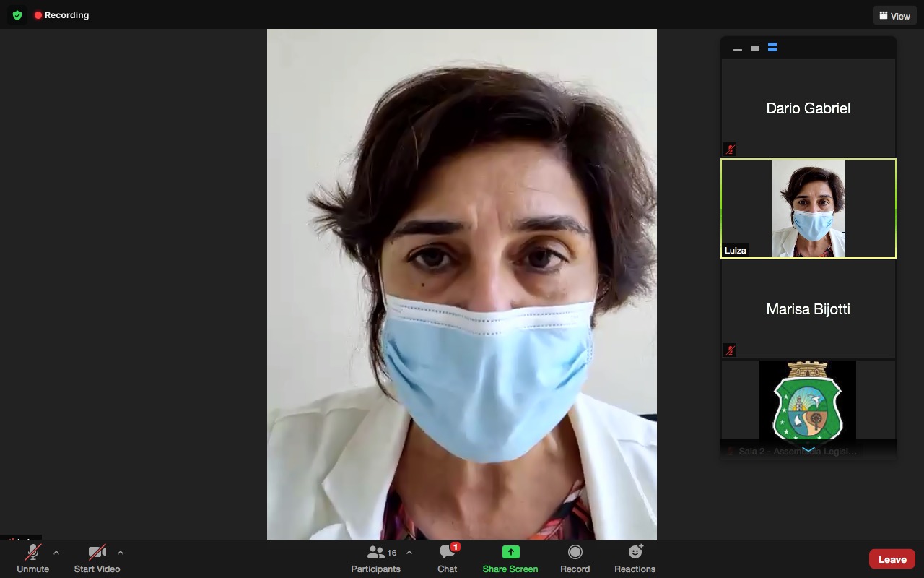
Task: Select Luiza's video thumbnail
Action: pyautogui.click(x=808, y=209)
